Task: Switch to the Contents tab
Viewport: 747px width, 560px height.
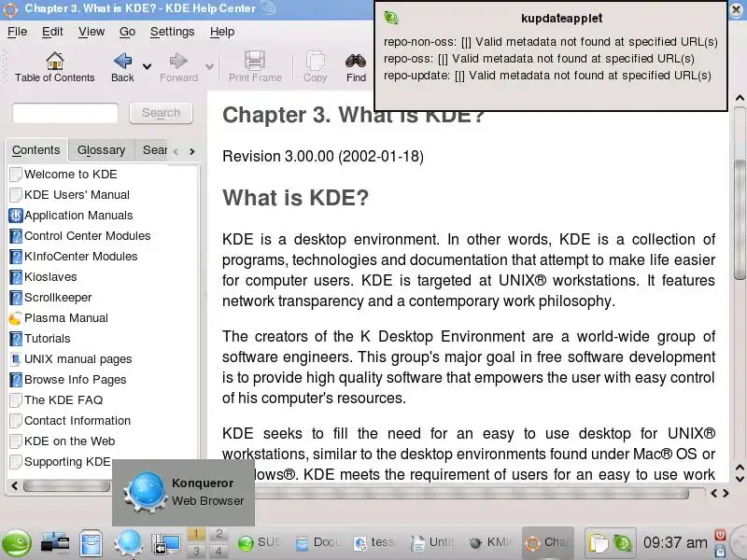Action: pyautogui.click(x=36, y=150)
